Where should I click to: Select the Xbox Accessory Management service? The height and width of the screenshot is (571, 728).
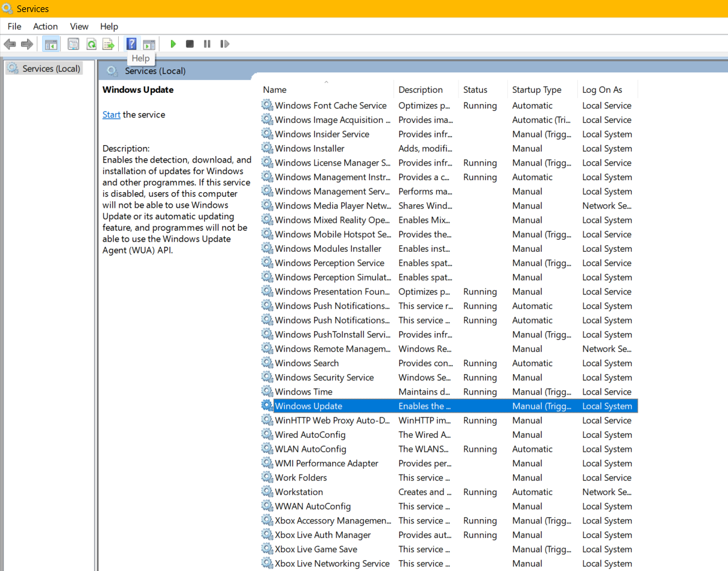[x=449, y=520]
